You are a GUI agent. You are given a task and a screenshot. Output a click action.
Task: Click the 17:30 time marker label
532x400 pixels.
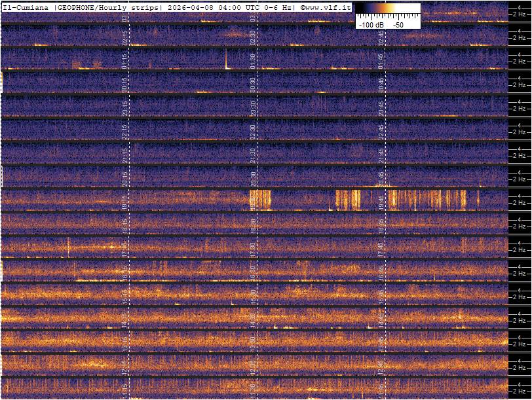point(253,249)
